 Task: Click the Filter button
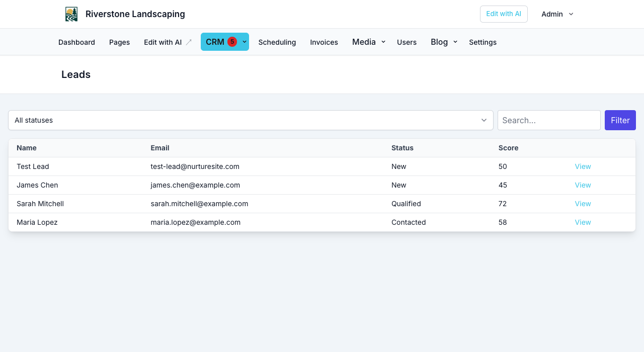pos(620,120)
